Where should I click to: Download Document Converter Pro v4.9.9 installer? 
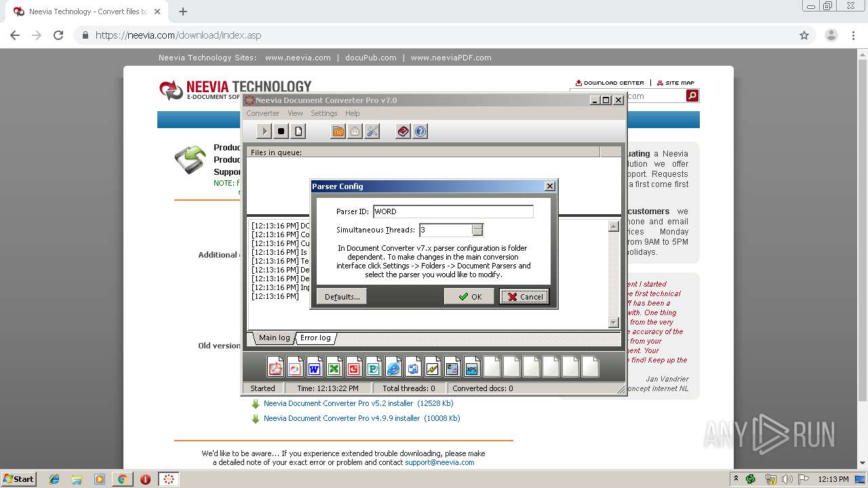362,418
